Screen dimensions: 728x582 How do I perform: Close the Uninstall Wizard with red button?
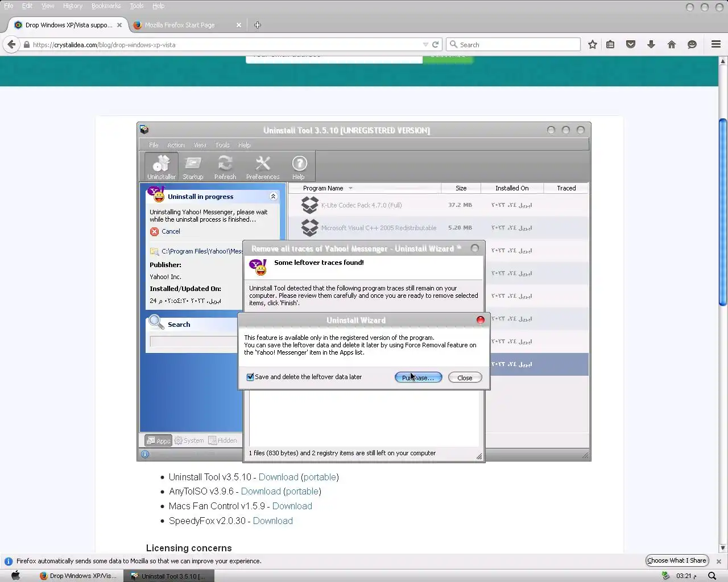click(x=481, y=320)
